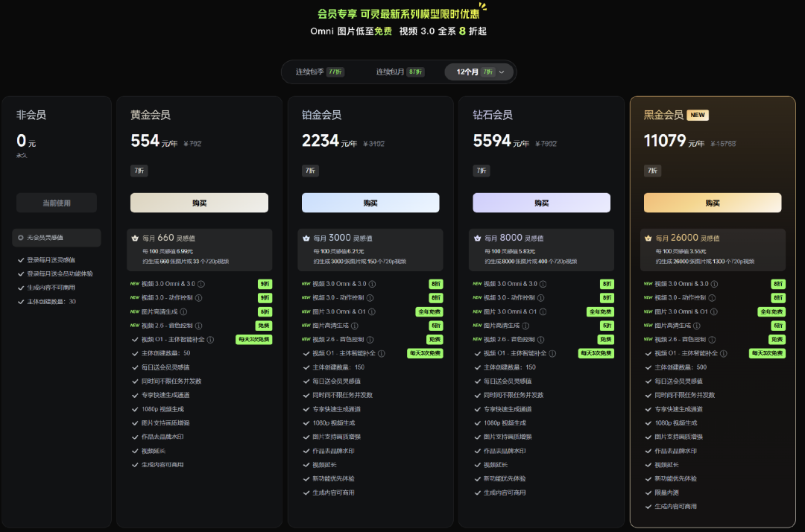Click info icon beside 图片高清生成 in 黄金会员

tap(183, 311)
